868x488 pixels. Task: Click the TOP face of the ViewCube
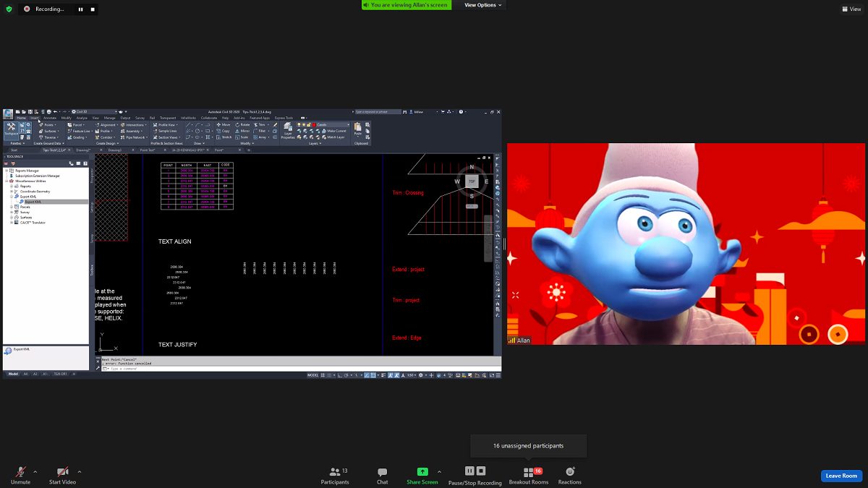(472, 181)
